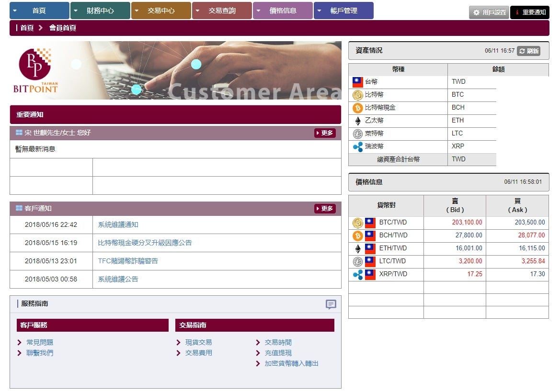The width and height of the screenshot is (560, 392).
Task: Click Ripple icon beside 瑞波幣
Action: coord(358,146)
